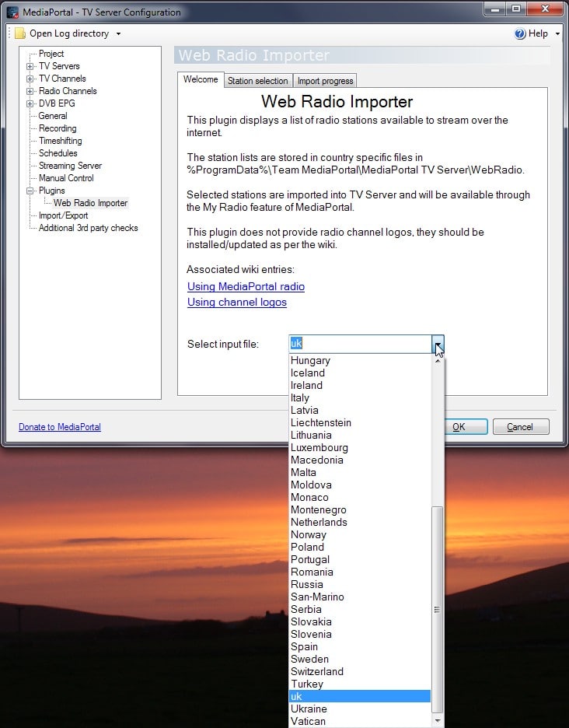Open the Open Log directory dropdown arrow

(118, 34)
